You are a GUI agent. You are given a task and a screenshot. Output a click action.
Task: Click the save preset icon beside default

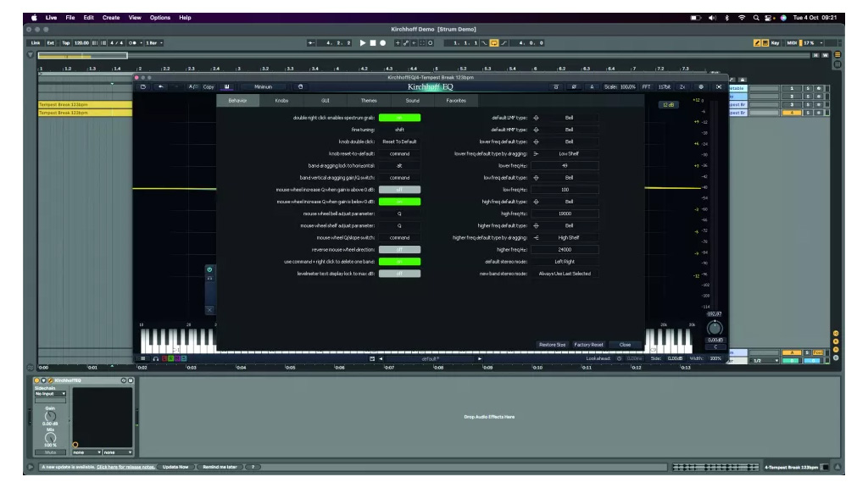point(372,358)
